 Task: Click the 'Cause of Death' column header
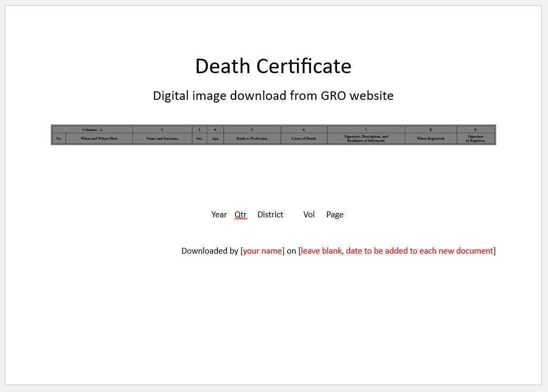pyautogui.click(x=304, y=139)
